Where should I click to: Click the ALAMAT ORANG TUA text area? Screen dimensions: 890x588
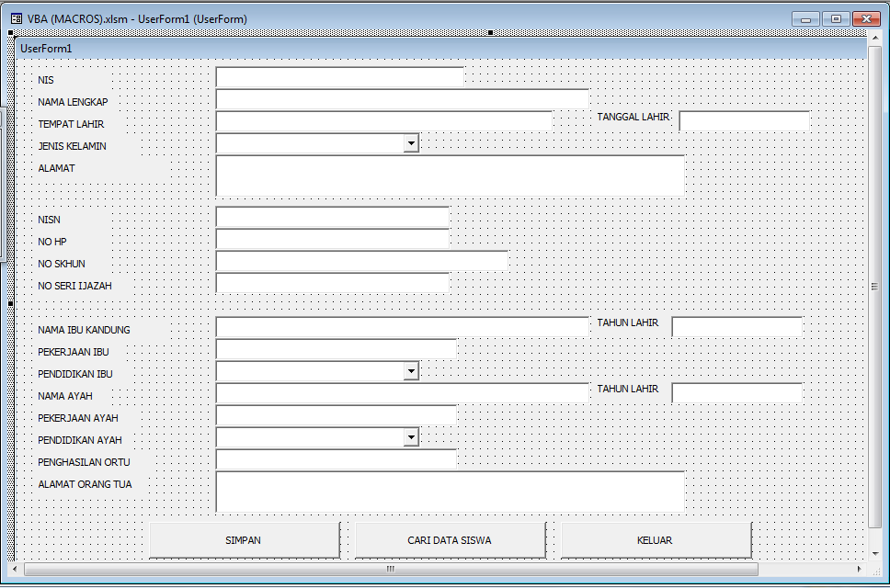pyautogui.click(x=450, y=491)
